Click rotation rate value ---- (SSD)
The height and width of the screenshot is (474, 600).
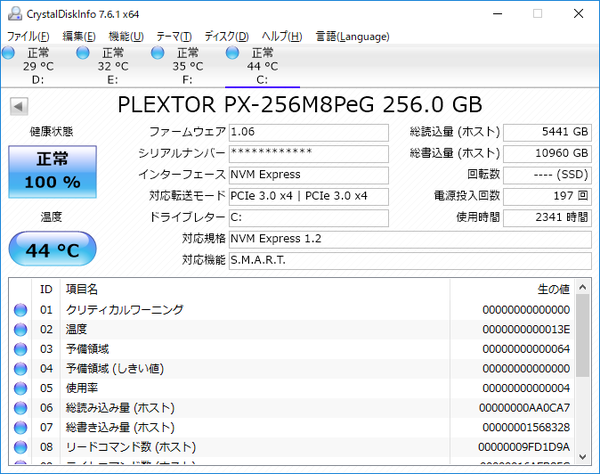pyautogui.click(x=547, y=175)
